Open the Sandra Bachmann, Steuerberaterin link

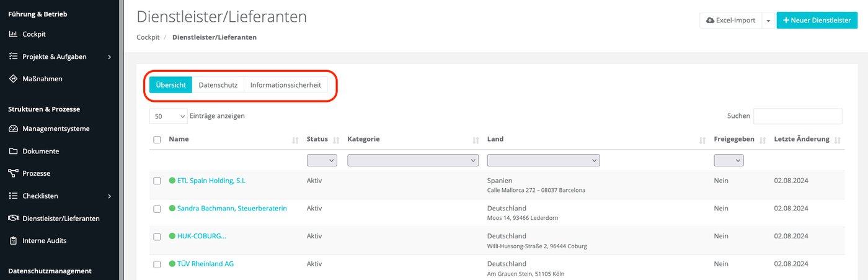[x=232, y=209]
